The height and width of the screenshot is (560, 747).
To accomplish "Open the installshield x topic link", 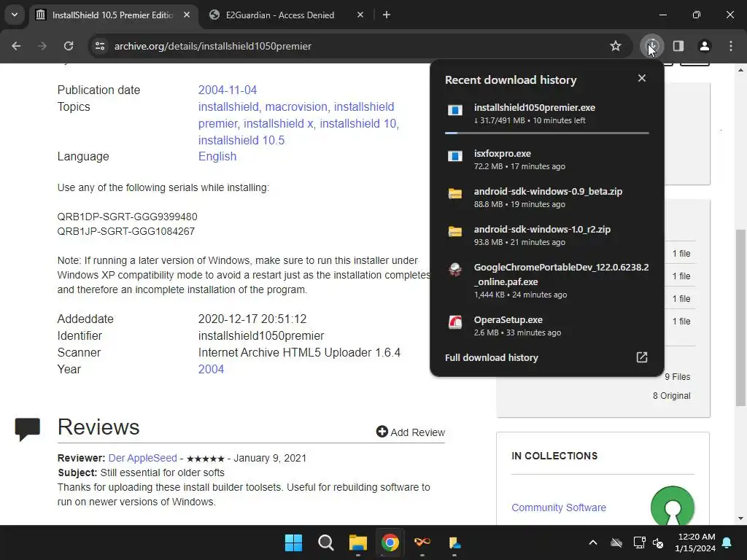I will 279,123.
